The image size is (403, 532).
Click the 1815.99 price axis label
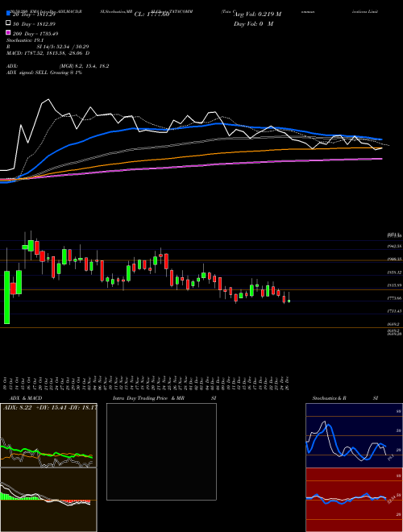[394, 285]
